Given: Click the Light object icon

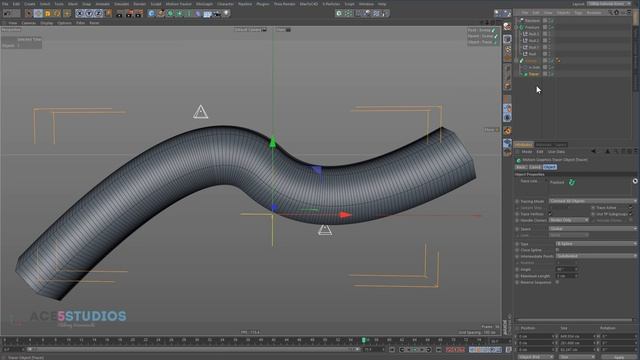Looking at the screenshot, I should 227,13.
